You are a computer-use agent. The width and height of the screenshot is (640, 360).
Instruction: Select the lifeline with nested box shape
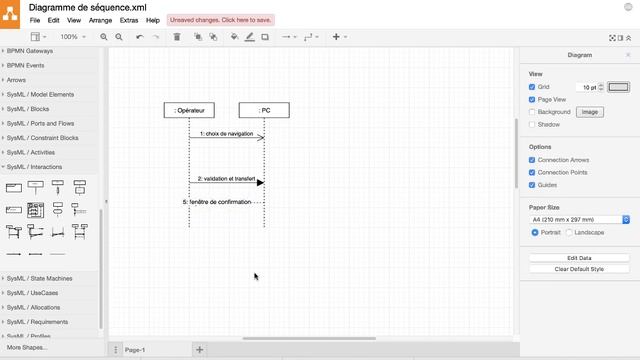coord(80,187)
